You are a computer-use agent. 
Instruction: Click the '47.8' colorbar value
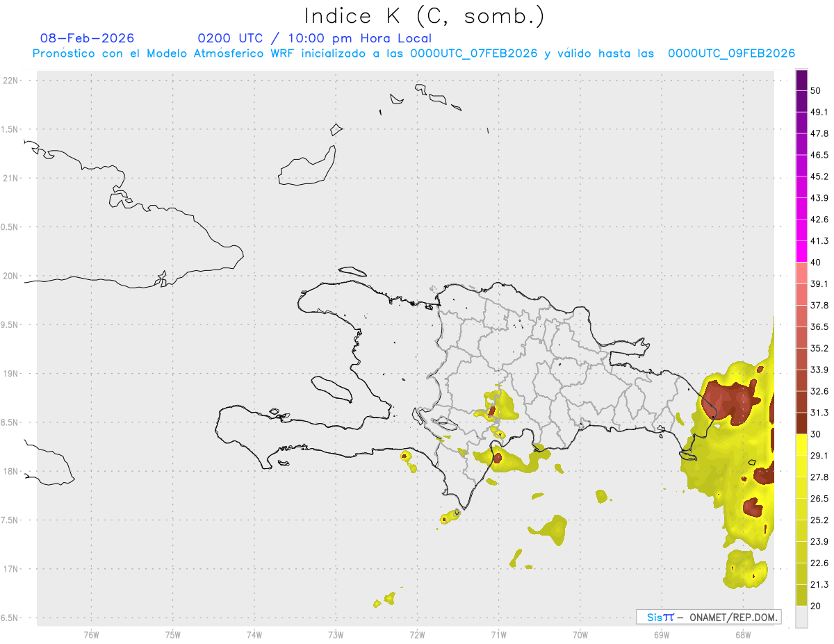(819, 133)
